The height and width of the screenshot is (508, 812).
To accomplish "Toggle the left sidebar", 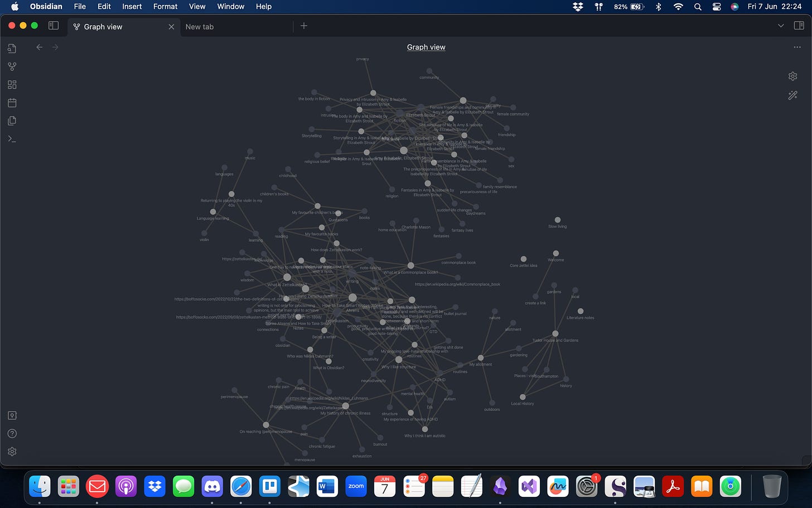I will [54, 26].
